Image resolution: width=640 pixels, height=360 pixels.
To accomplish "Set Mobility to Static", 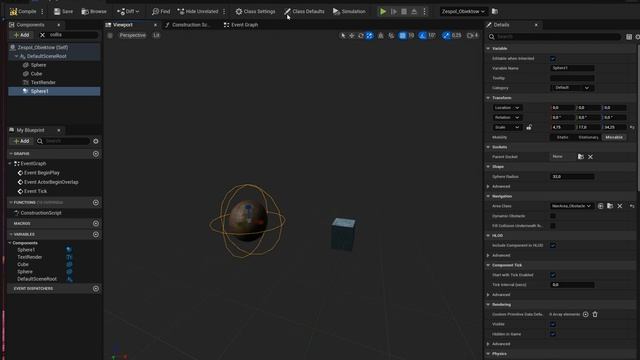I will 562,138.
